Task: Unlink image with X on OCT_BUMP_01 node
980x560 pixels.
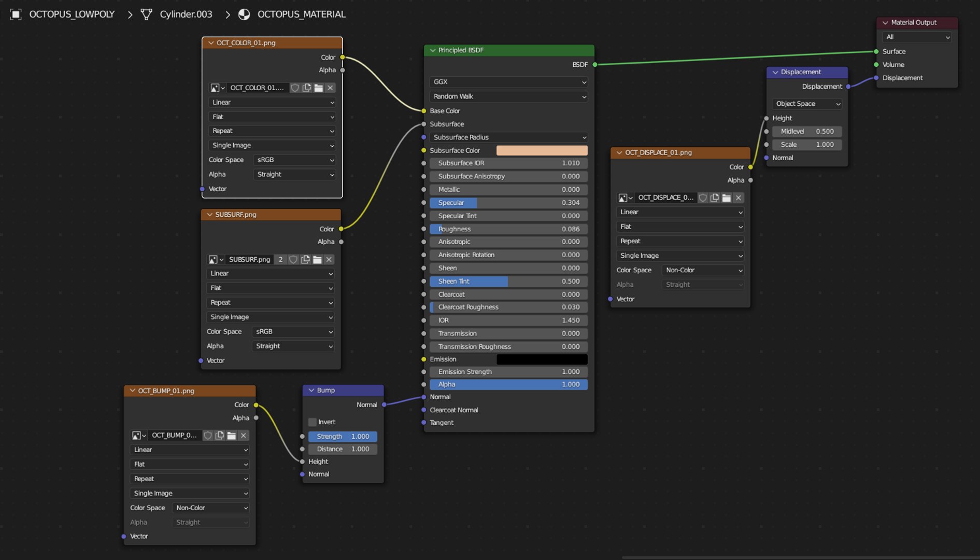Action: pyautogui.click(x=243, y=436)
